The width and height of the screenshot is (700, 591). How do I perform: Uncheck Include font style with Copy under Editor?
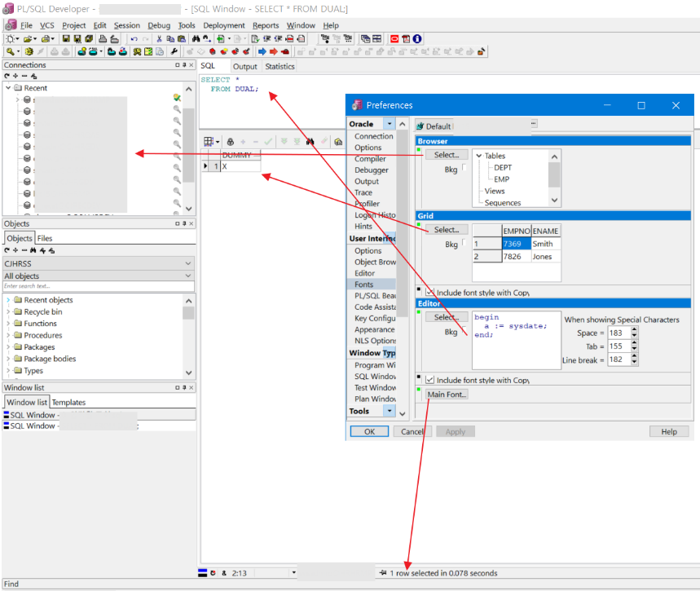pyautogui.click(x=430, y=380)
